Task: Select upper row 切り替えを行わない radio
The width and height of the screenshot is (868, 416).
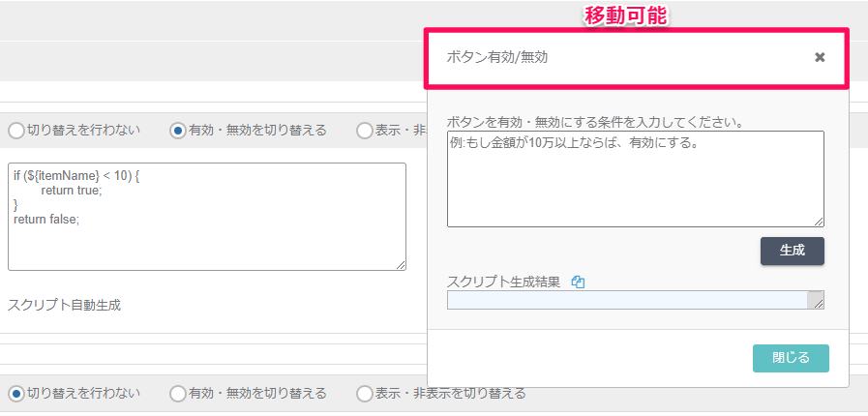Action: [x=17, y=132]
